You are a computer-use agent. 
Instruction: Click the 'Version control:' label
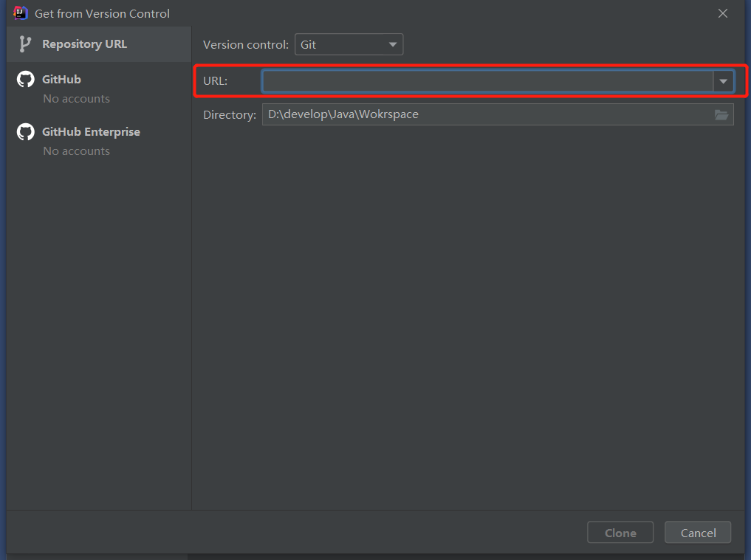246,44
